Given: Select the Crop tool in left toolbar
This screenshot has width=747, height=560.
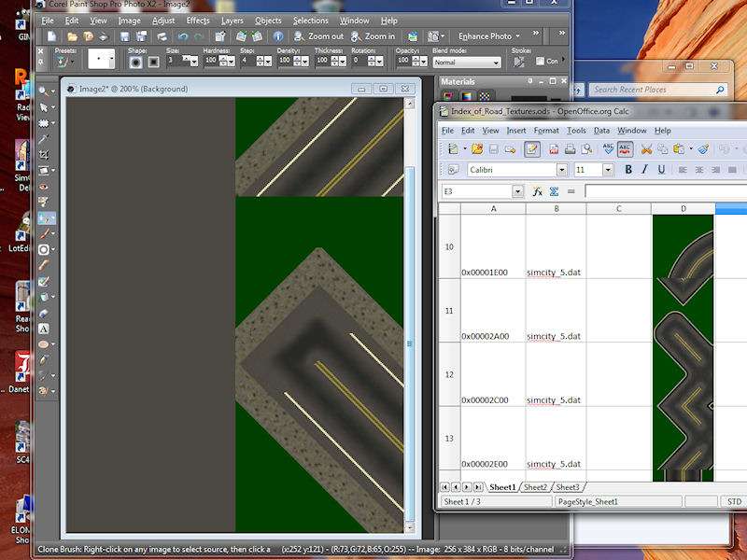Looking at the screenshot, I should click(x=44, y=154).
